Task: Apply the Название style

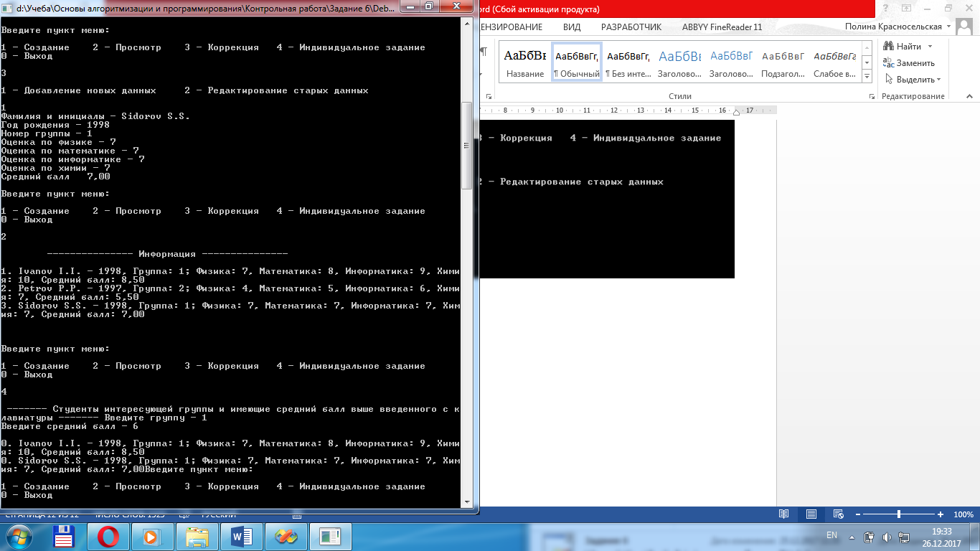Action: point(525,62)
